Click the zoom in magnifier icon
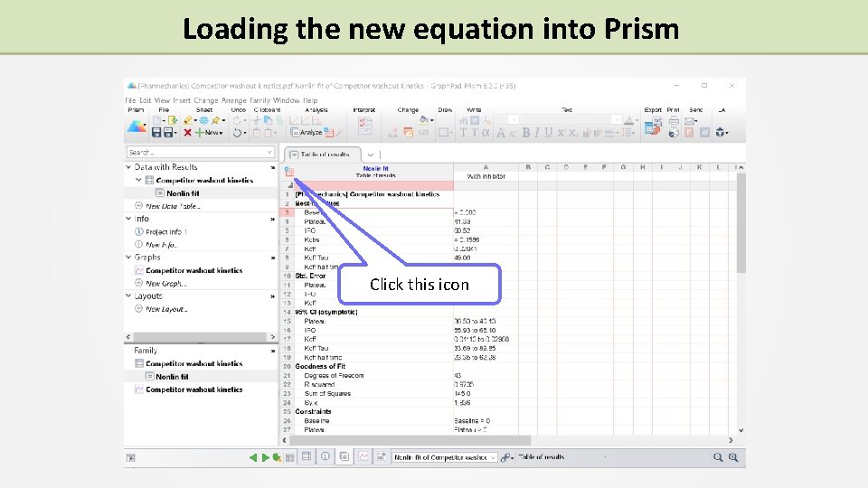Viewport: 868px width, 488px height. [733, 457]
